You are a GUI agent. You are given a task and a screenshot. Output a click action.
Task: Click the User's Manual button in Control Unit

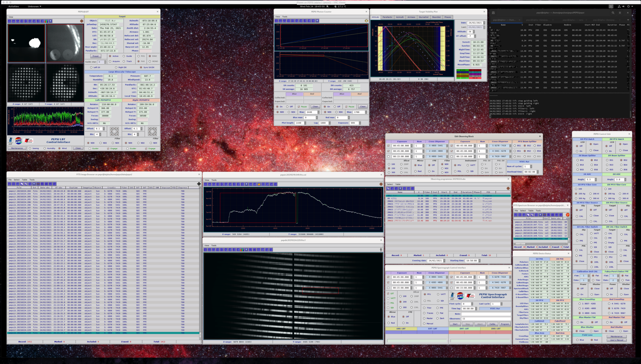click(x=617, y=340)
